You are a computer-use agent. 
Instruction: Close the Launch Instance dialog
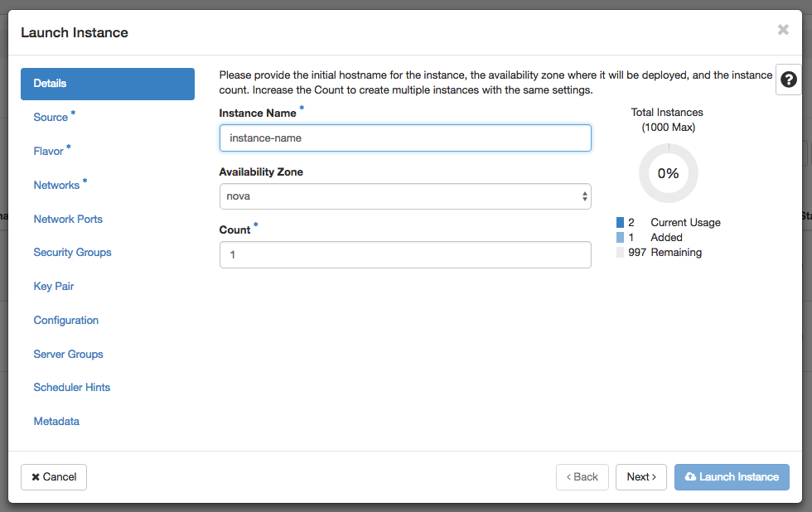[783, 30]
